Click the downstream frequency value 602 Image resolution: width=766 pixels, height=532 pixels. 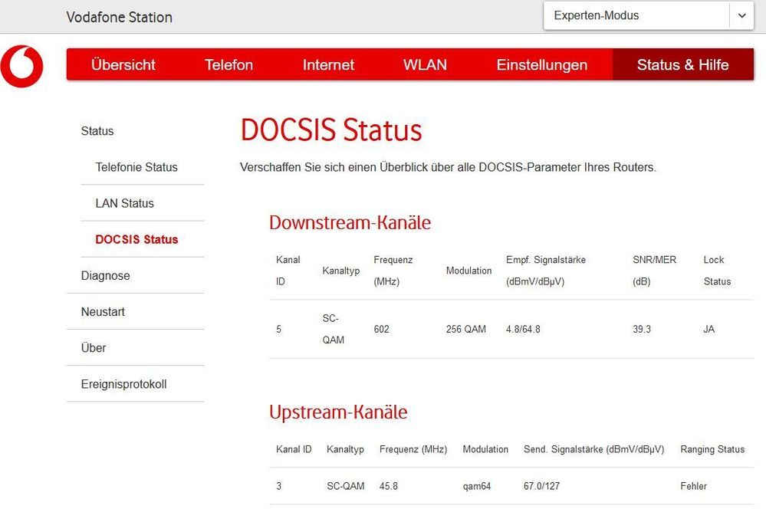[x=382, y=330]
